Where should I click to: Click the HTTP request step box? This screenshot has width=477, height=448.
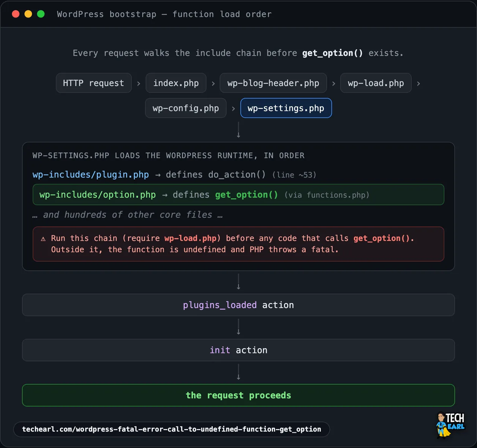point(94,83)
